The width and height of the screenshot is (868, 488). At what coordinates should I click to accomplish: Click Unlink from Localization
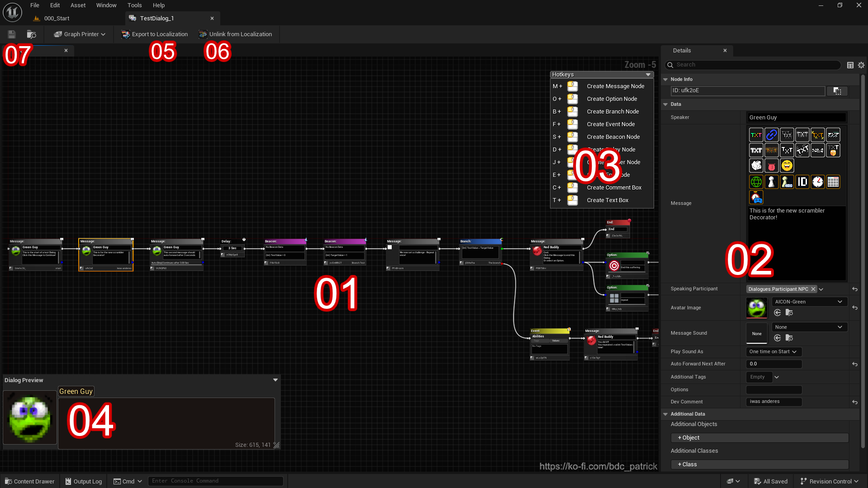click(235, 34)
